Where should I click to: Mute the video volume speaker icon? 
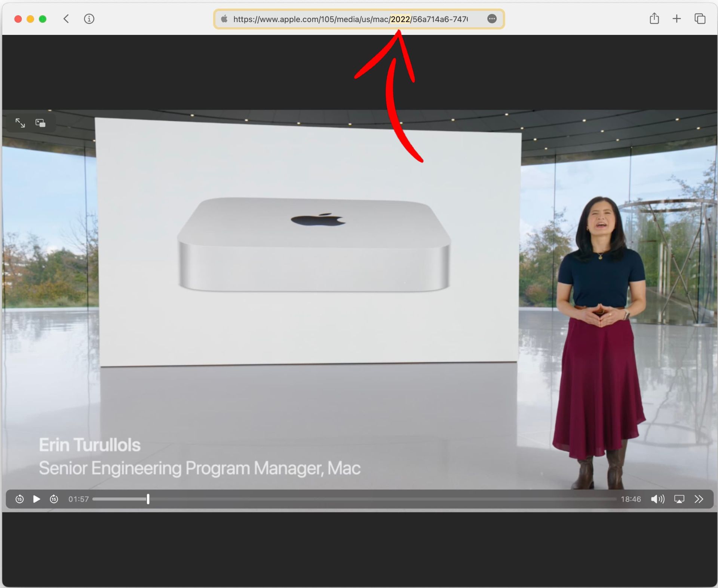pos(657,499)
